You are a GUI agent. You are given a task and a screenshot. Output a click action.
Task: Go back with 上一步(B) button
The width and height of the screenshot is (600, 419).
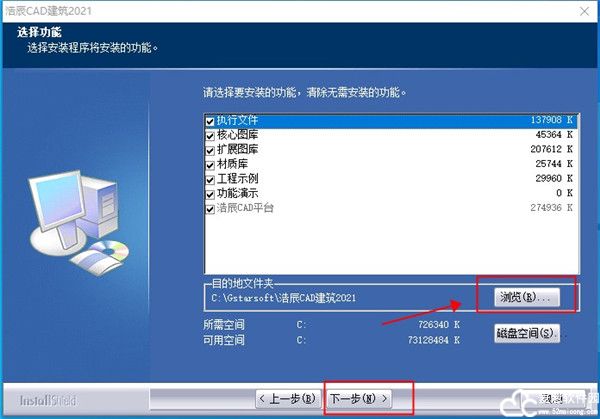(288, 399)
